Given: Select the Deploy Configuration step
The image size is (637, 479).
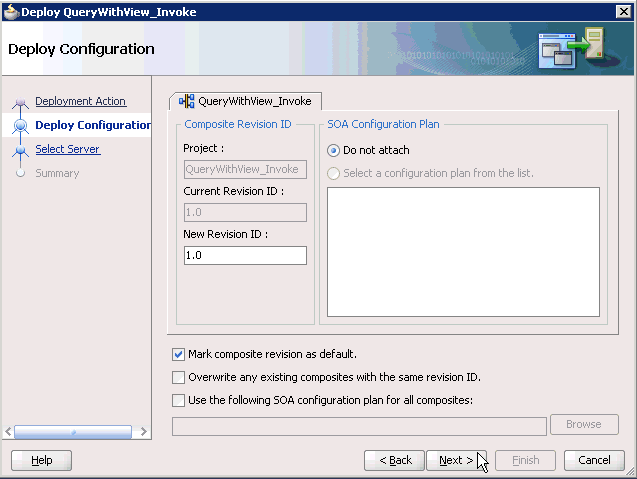Looking at the screenshot, I should (93, 125).
